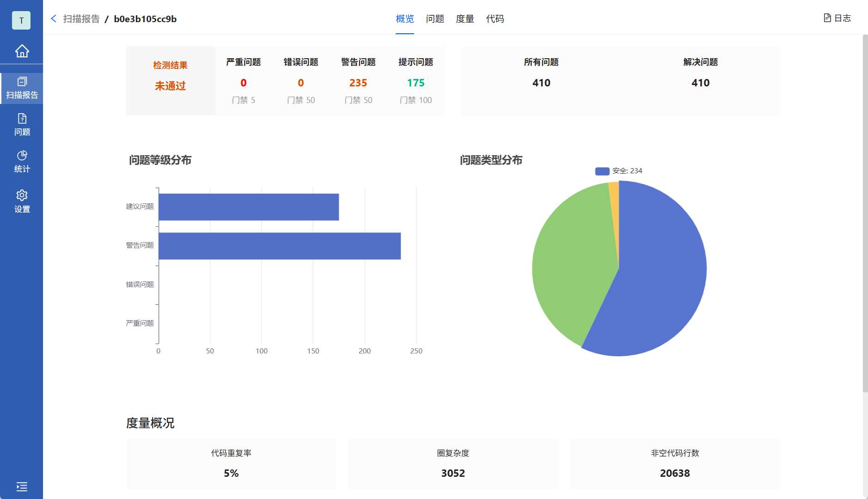Viewport: 868px width, 499px height.
Task: Click the 未通过 detection result
Action: coord(170,86)
